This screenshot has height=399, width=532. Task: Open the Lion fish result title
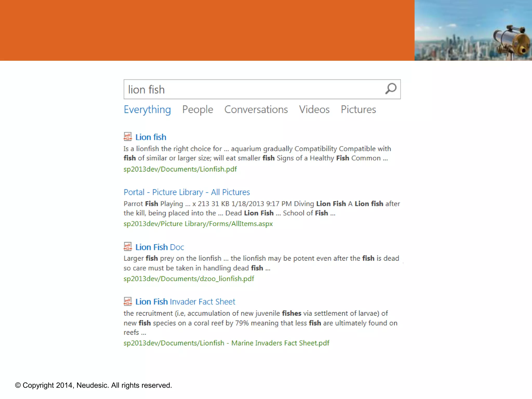point(151,137)
